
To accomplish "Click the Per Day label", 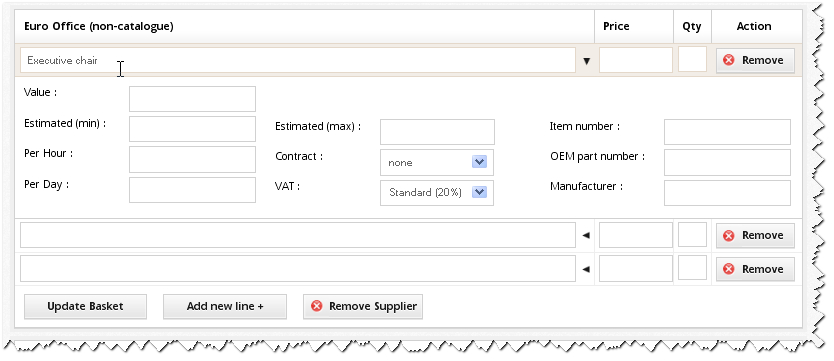I will (47, 184).
